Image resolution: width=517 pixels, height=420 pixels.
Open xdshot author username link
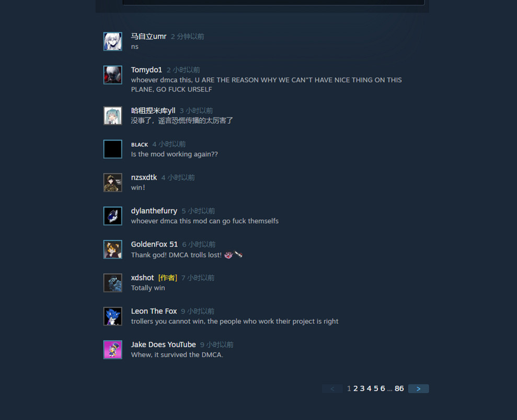tap(142, 278)
